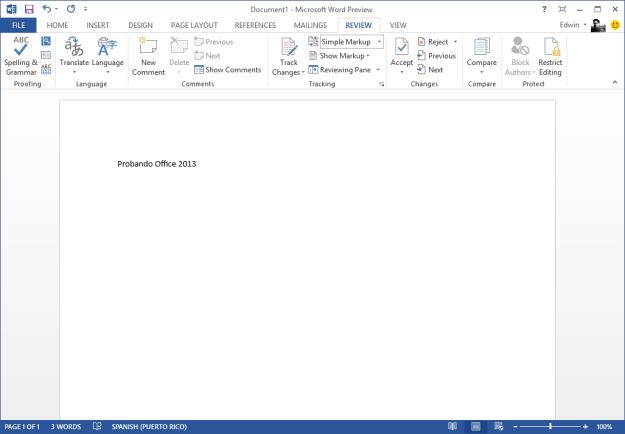Click PAGE 1 OF 1 status
The width and height of the screenshot is (625, 434).
[22, 427]
